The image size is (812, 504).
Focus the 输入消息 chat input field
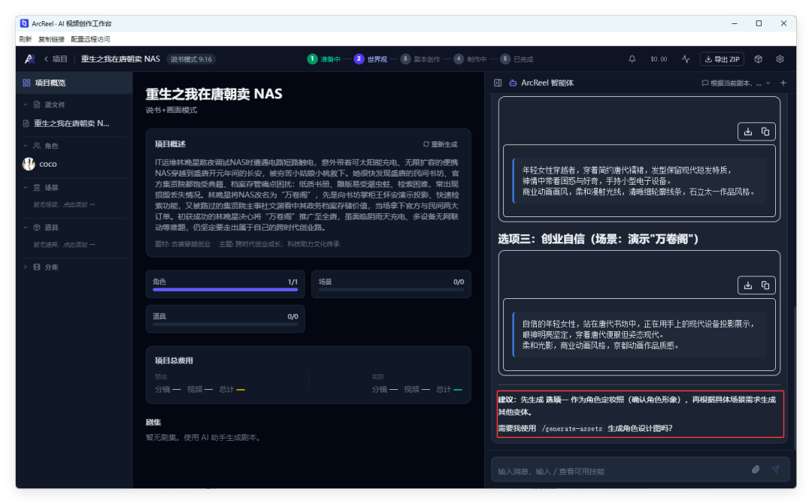[x=622, y=471]
